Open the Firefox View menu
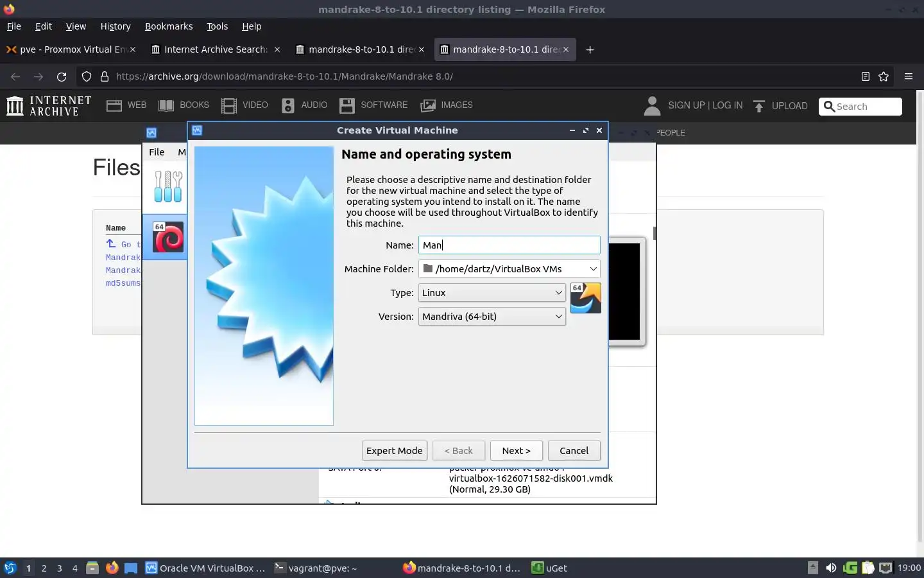 76,26
